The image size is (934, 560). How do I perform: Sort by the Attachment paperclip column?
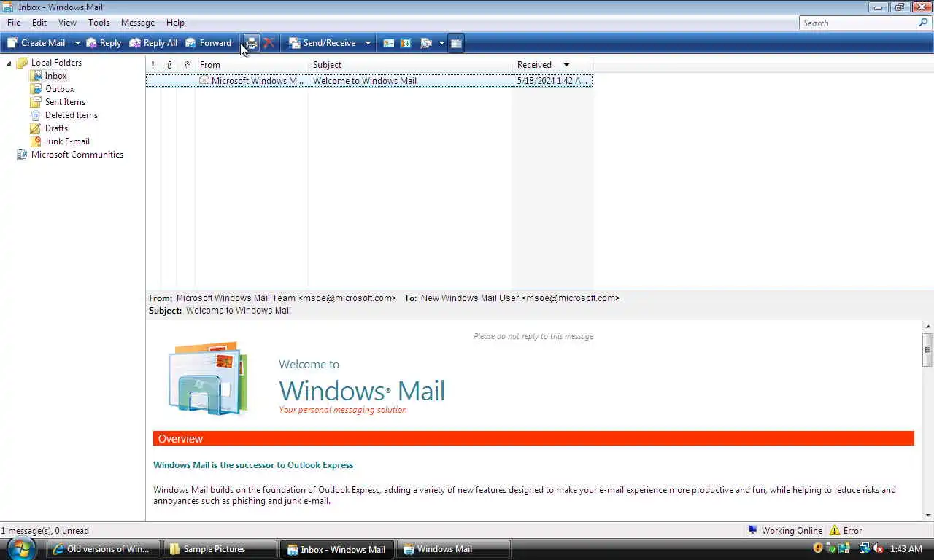pyautogui.click(x=169, y=65)
